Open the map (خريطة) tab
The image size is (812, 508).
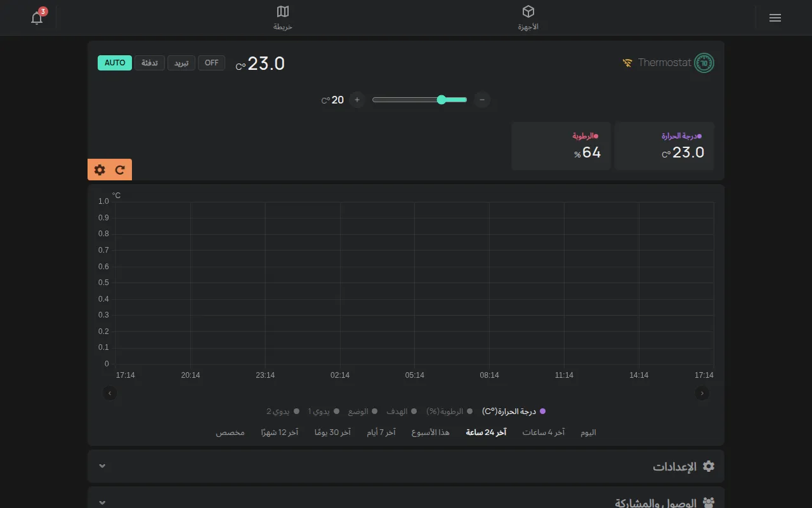click(283, 18)
